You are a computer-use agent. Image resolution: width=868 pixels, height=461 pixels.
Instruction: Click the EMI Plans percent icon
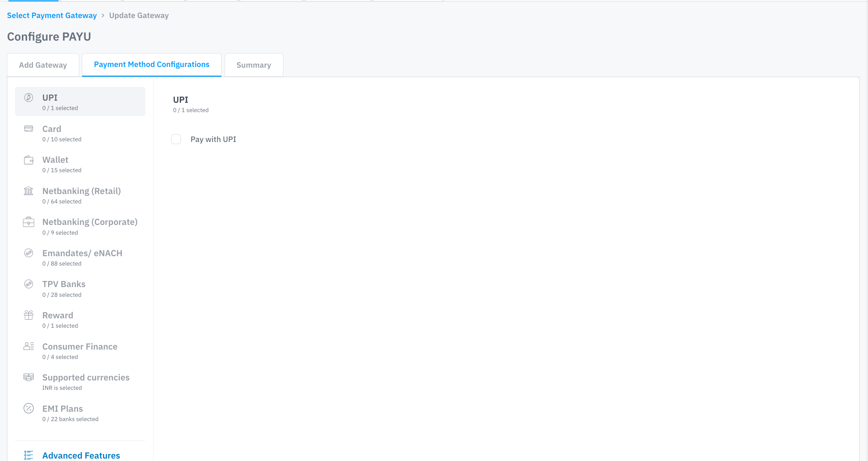coord(28,409)
